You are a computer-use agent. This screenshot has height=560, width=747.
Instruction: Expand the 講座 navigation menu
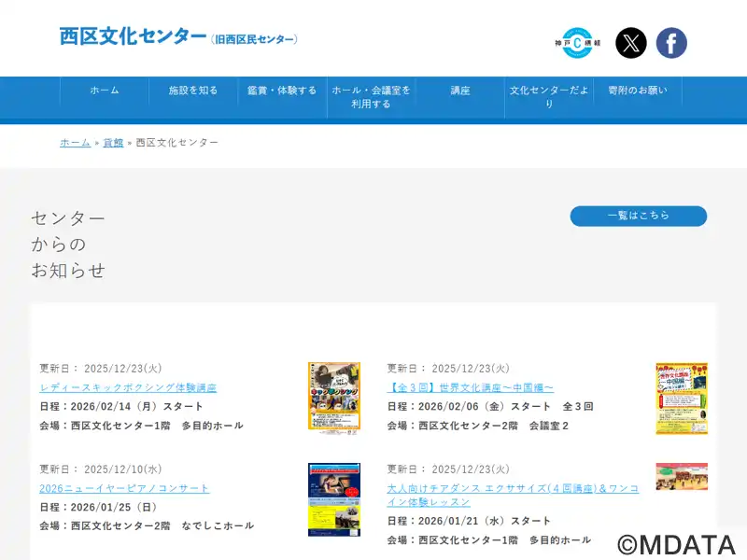coord(460,91)
